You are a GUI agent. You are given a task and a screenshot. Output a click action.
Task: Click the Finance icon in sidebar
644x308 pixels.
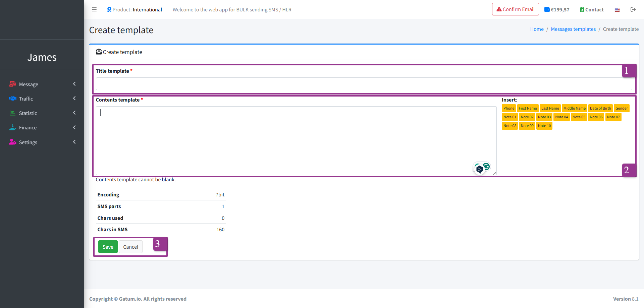point(13,127)
